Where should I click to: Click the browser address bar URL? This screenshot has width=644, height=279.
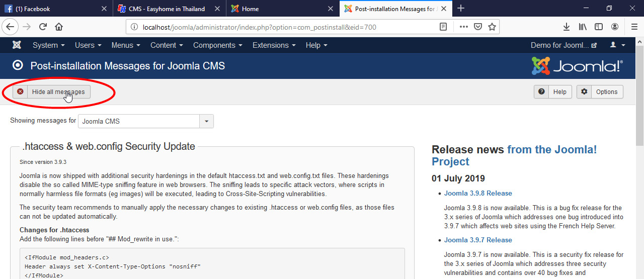pos(260,27)
